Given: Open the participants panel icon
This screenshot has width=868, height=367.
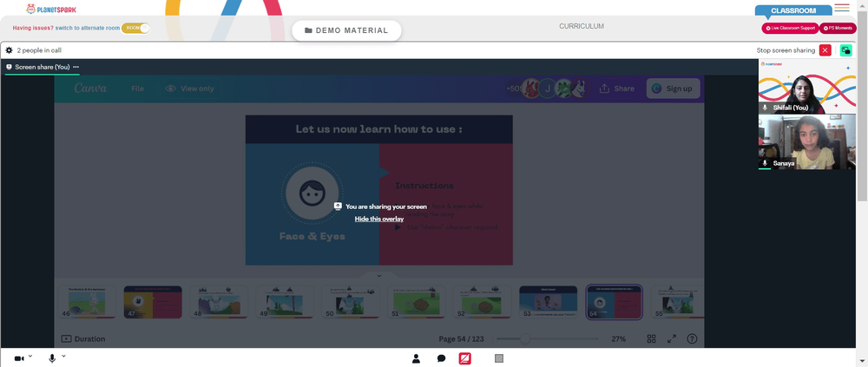Looking at the screenshot, I should pos(417,358).
